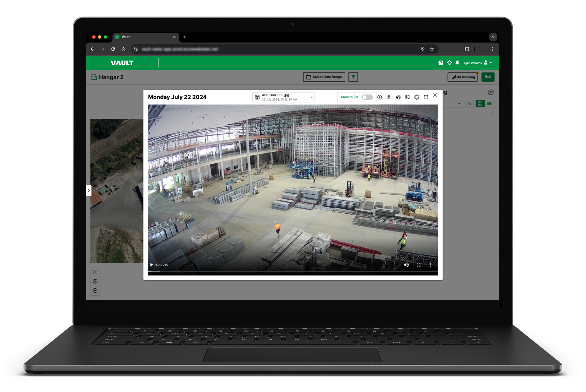Image resolution: width=586 pixels, height=392 pixels.
Task: Switch to grid view
Action: click(480, 104)
